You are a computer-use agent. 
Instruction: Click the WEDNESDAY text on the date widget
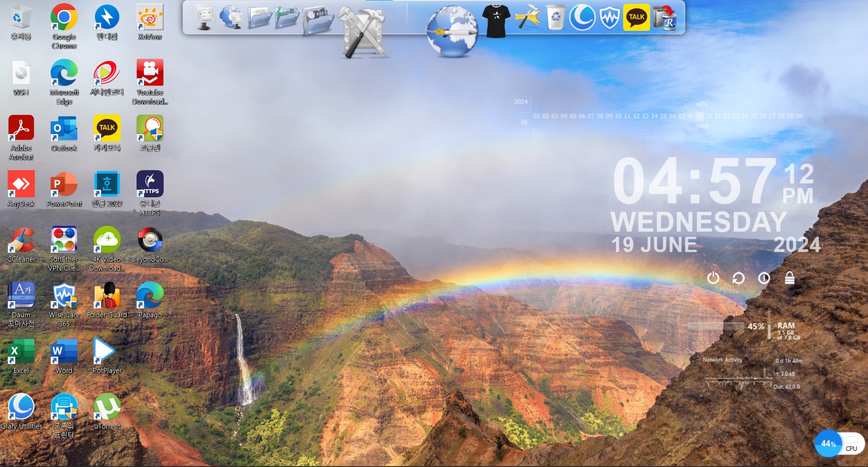(699, 222)
